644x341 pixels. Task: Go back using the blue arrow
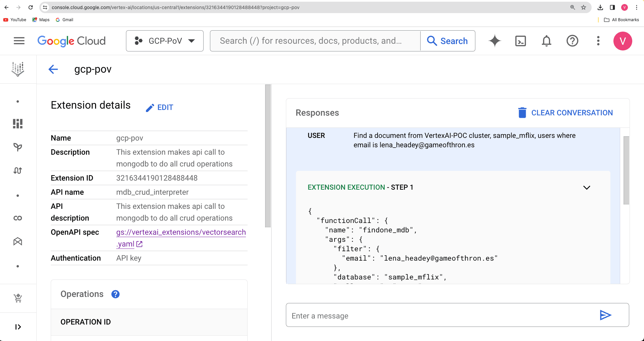pyautogui.click(x=53, y=69)
